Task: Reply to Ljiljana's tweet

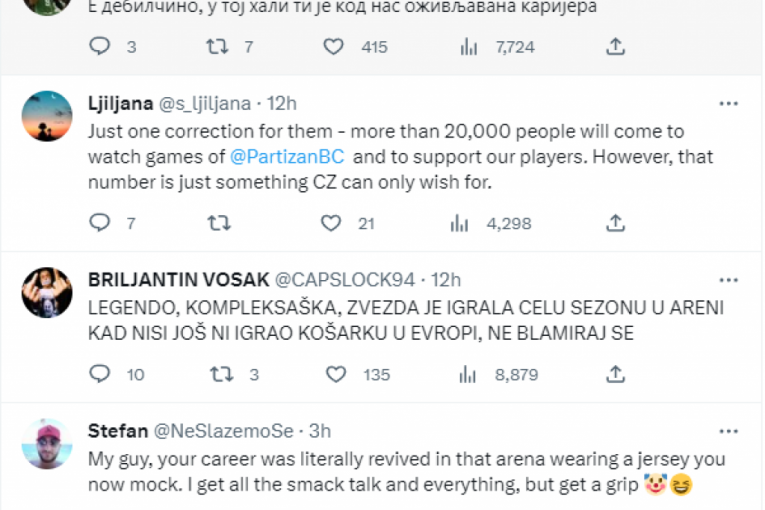Action: click(x=99, y=225)
